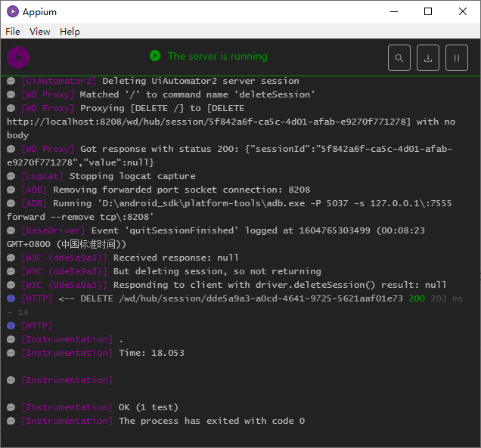Pause the Appium server
The height and width of the screenshot is (448, 481).
click(457, 58)
